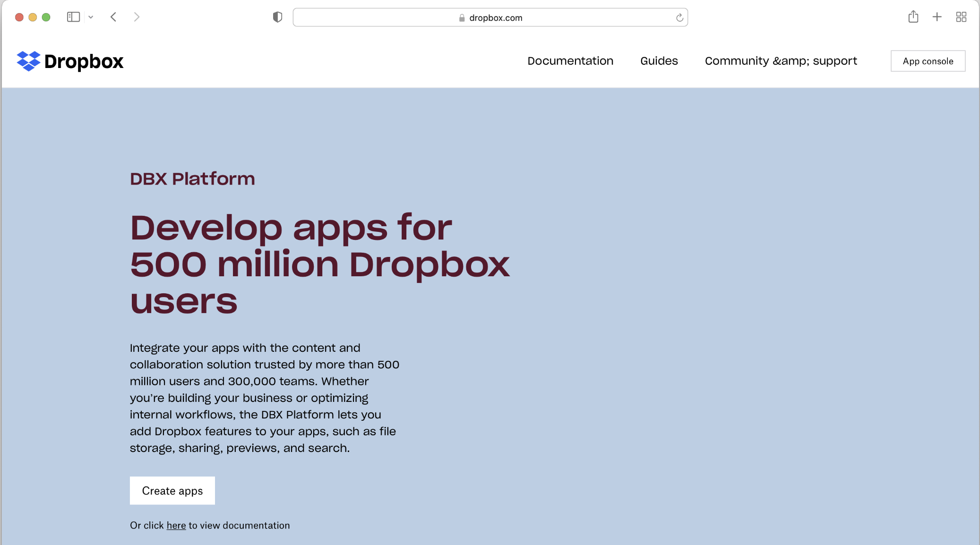The image size is (980, 545).
Task: Click the Share icon in the toolbar
Action: pos(913,17)
